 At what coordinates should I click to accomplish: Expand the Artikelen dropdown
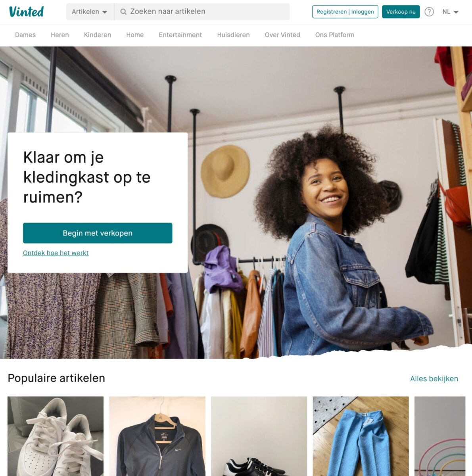pos(90,12)
